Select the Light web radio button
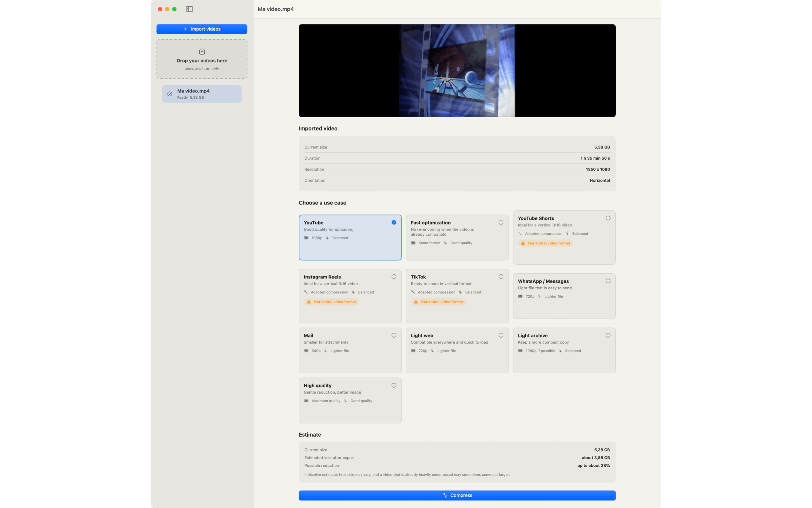 coord(501,335)
